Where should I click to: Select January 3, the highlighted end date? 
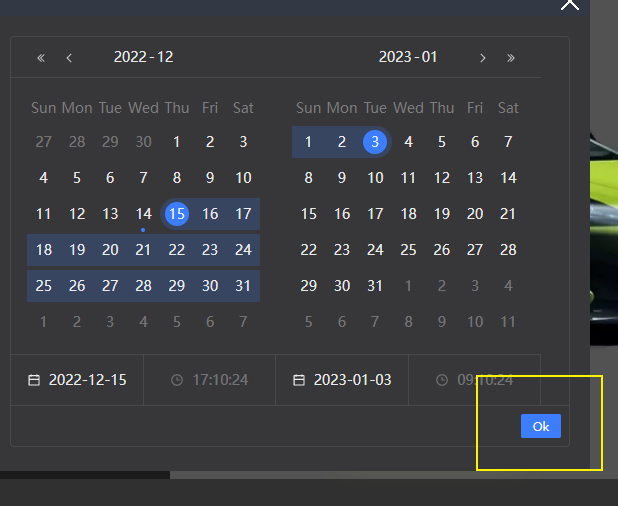tap(375, 142)
